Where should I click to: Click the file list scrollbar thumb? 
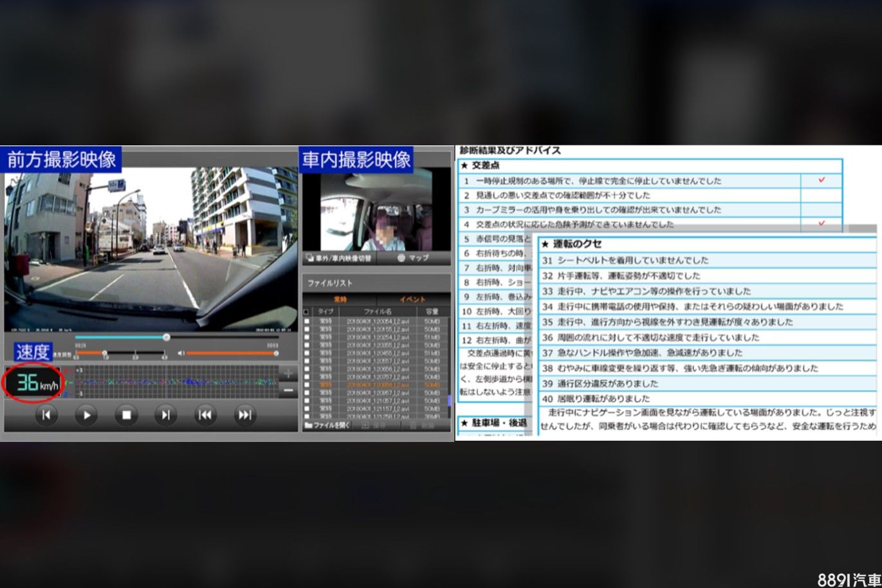(449, 400)
